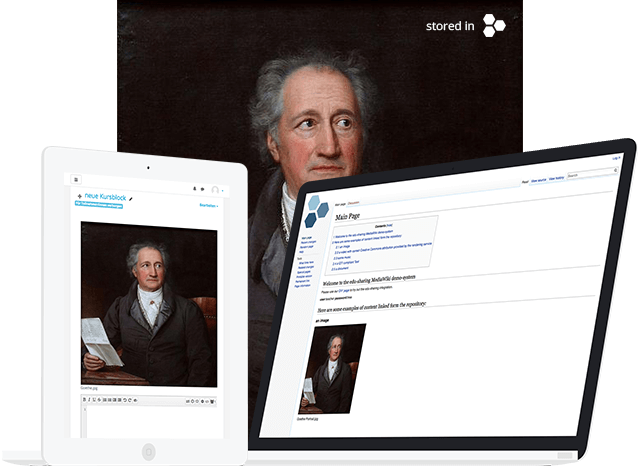Click the 'Log in' link on the laptop
The height and width of the screenshot is (466, 640).
click(616, 158)
